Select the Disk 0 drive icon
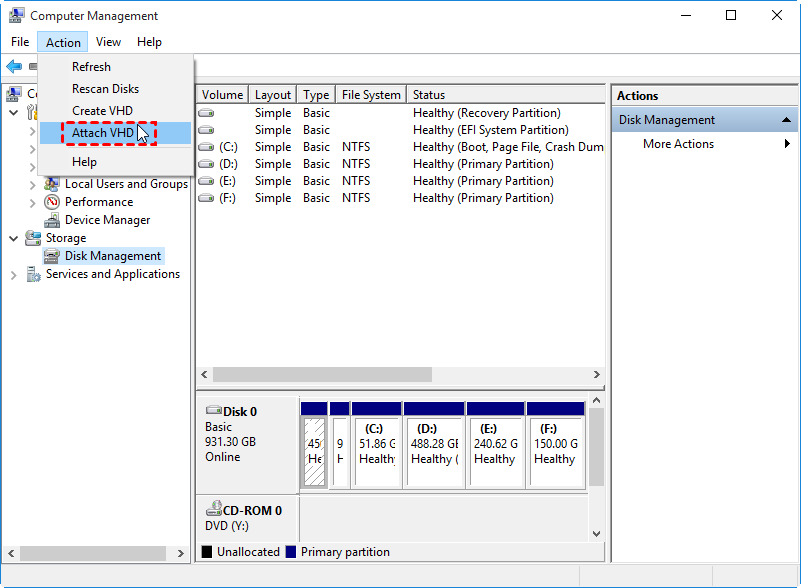Image resolution: width=801 pixels, height=588 pixels. [213, 410]
